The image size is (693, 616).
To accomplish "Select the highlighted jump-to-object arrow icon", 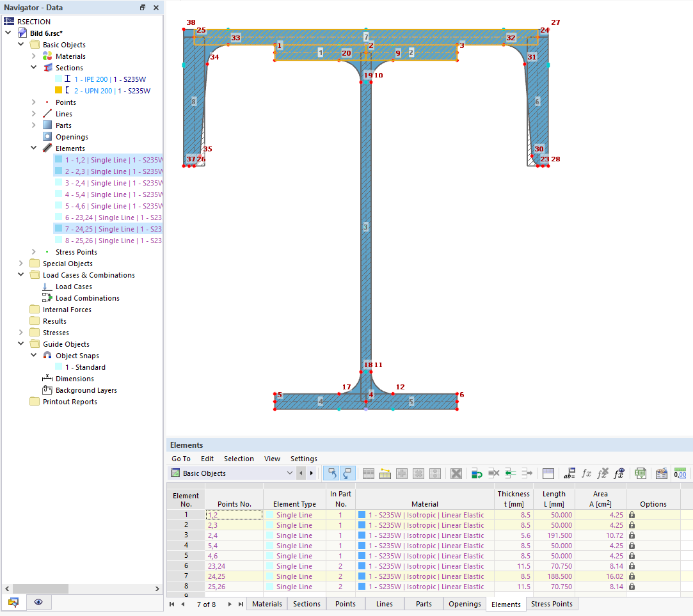I will tap(331, 473).
